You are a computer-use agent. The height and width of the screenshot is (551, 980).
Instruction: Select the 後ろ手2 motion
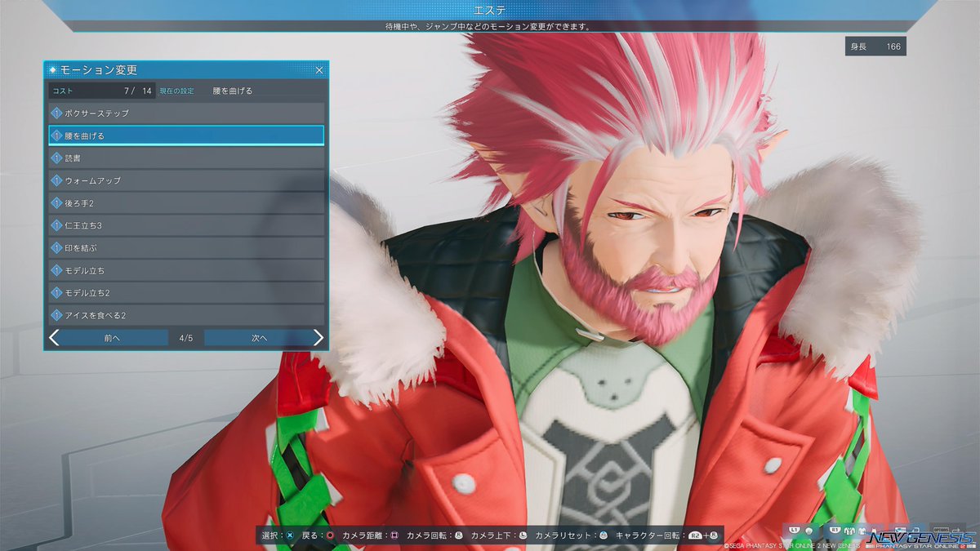coord(186,202)
